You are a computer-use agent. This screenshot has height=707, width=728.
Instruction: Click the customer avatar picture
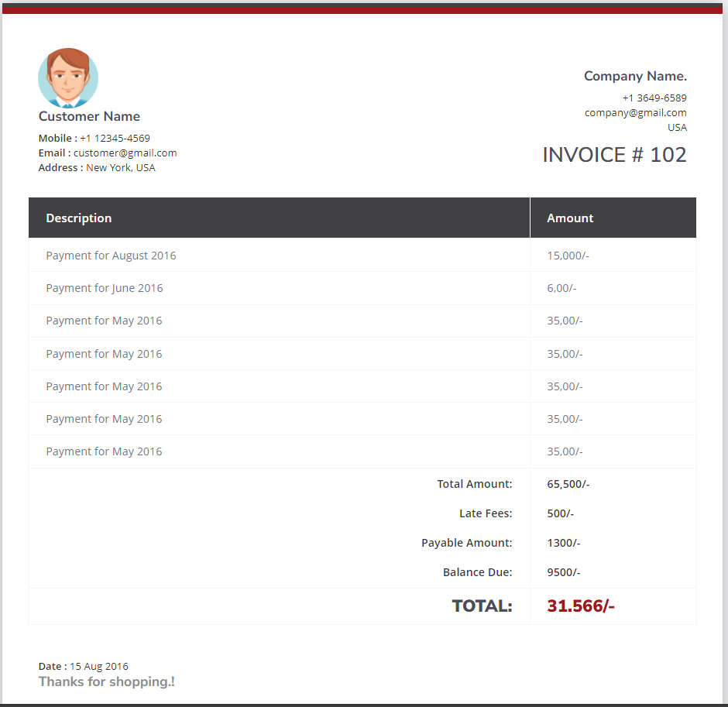tap(68, 78)
